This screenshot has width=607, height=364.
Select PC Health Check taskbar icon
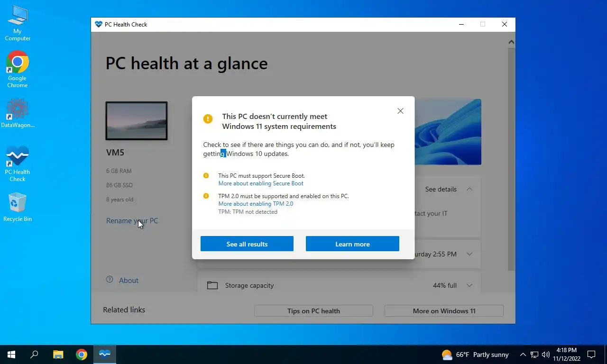(105, 354)
